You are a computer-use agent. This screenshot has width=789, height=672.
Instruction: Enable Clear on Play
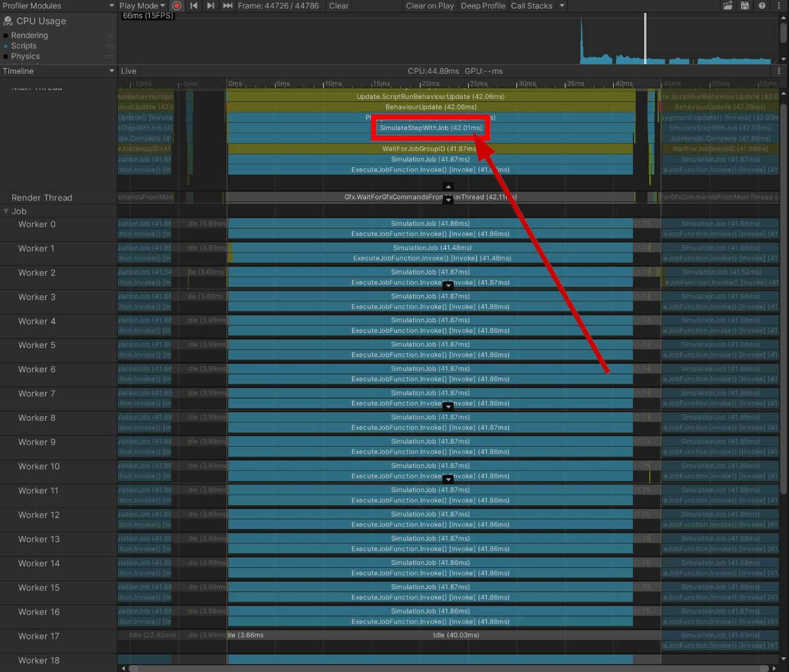429,6
